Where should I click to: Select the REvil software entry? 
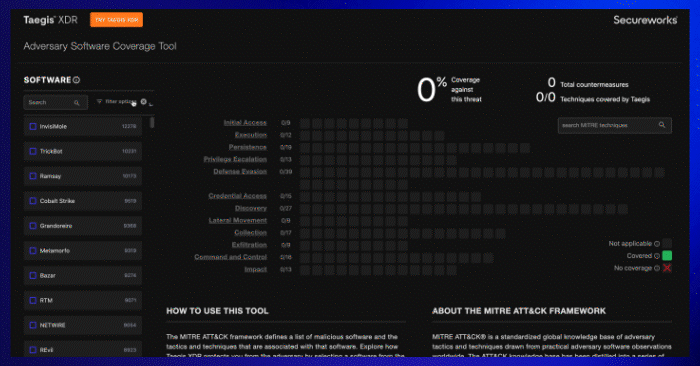pos(83,350)
